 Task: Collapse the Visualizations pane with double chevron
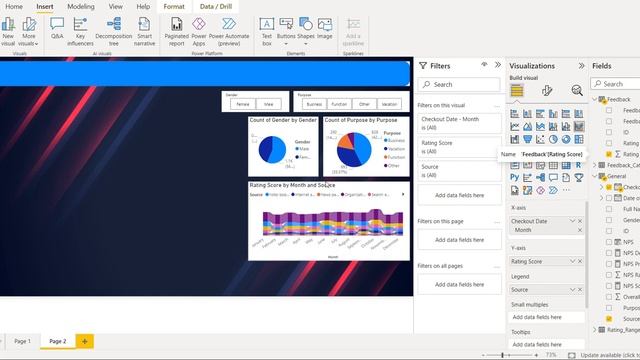(581, 66)
